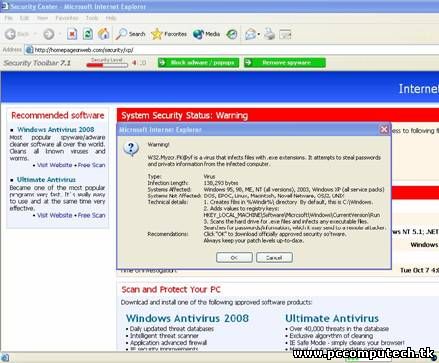Click inside the Address URL field
The width and height of the screenshot is (439, 363).
point(233,50)
